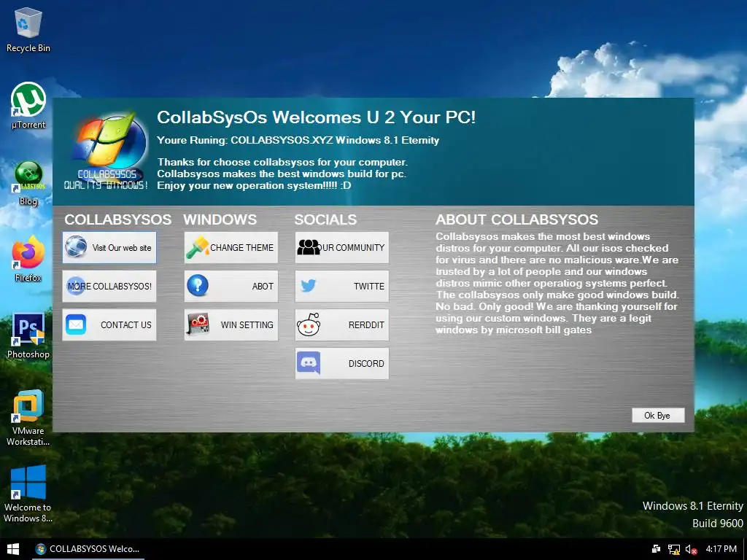Image resolution: width=747 pixels, height=560 pixels.
Task: Click the OUR COMMUNITY button
Action: point(342,248)
